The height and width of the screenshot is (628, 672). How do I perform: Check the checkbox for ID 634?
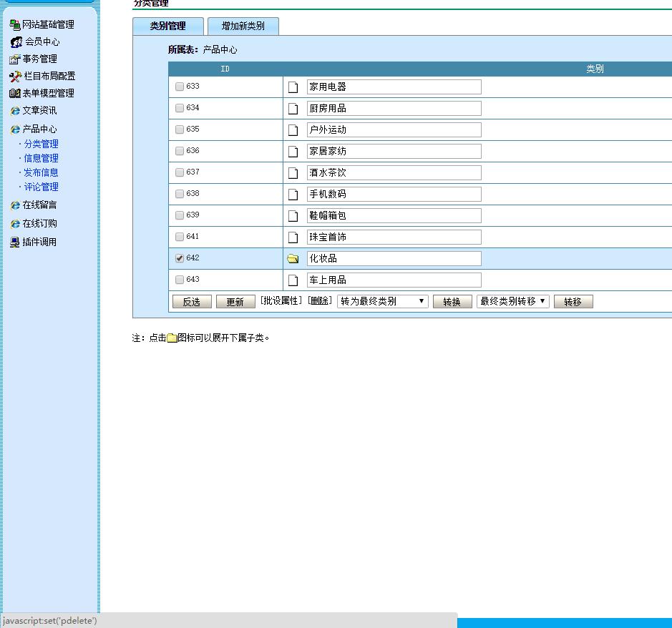[x=180, y=108]
